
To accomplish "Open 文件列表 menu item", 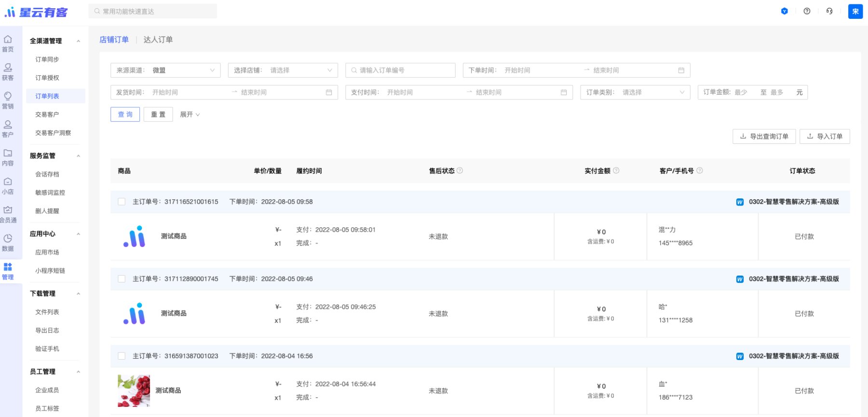I will tap(47, 312).
